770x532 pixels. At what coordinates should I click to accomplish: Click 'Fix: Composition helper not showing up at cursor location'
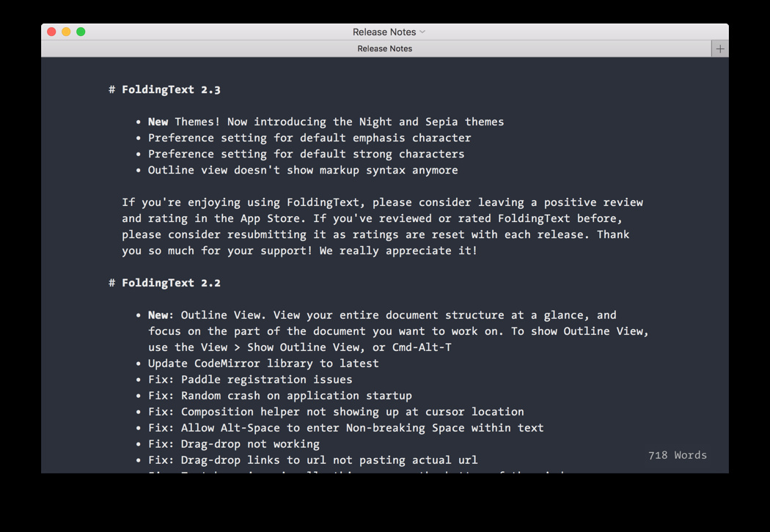coord(336,412)
